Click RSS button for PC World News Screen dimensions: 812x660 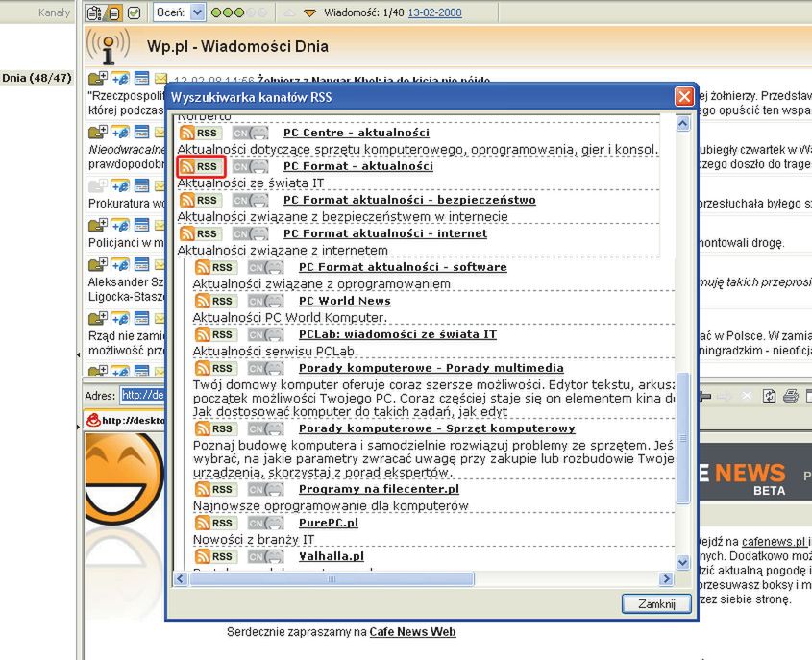click(x=216, y=302)
